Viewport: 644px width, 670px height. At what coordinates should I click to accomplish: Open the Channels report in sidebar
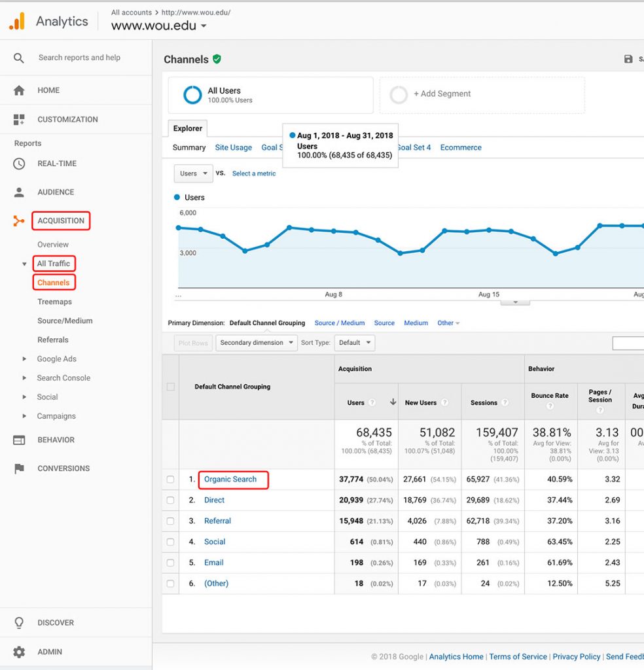coord(54,283)
